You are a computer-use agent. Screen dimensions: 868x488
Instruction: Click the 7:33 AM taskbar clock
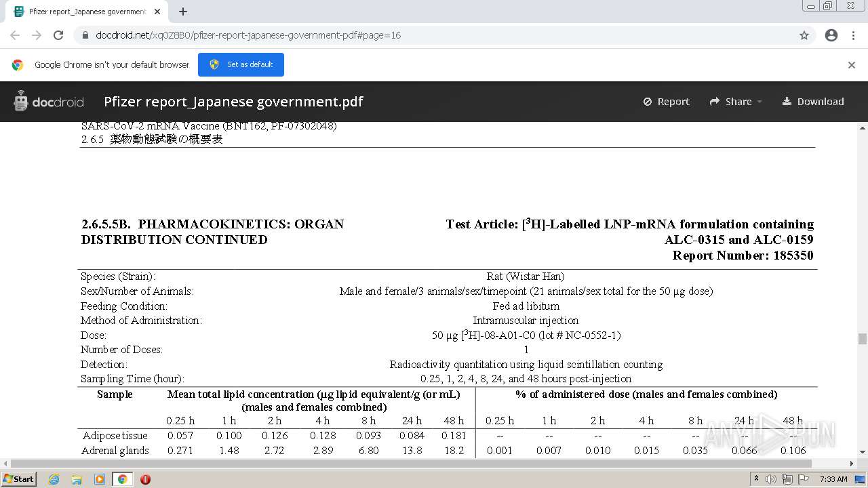pos(833,479)
